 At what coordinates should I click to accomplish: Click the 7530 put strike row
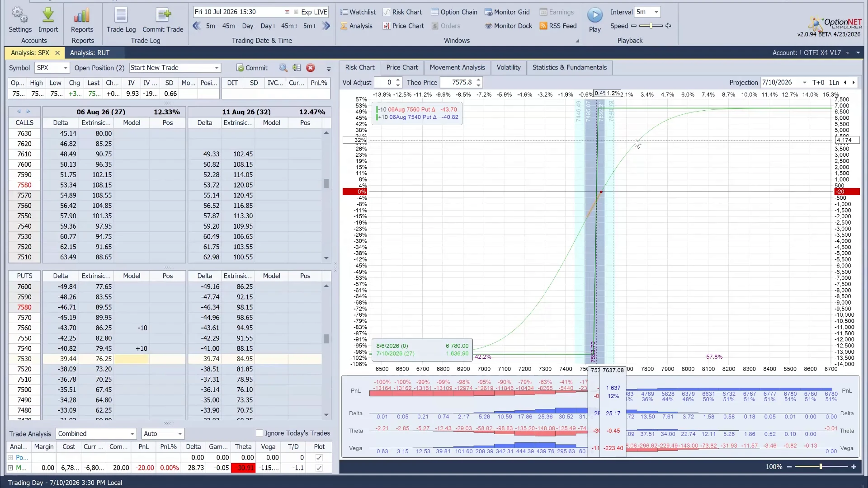coord(165,359)
